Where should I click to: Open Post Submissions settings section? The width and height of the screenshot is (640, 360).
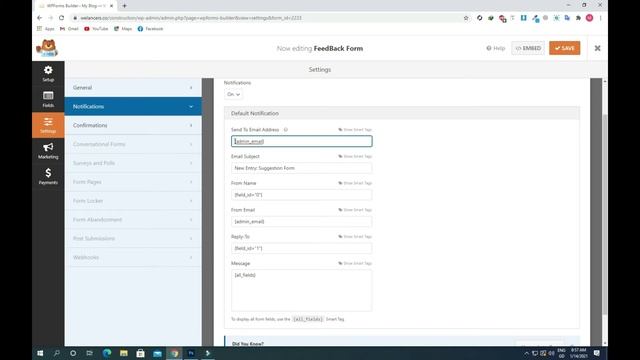(x=133, y=238)
